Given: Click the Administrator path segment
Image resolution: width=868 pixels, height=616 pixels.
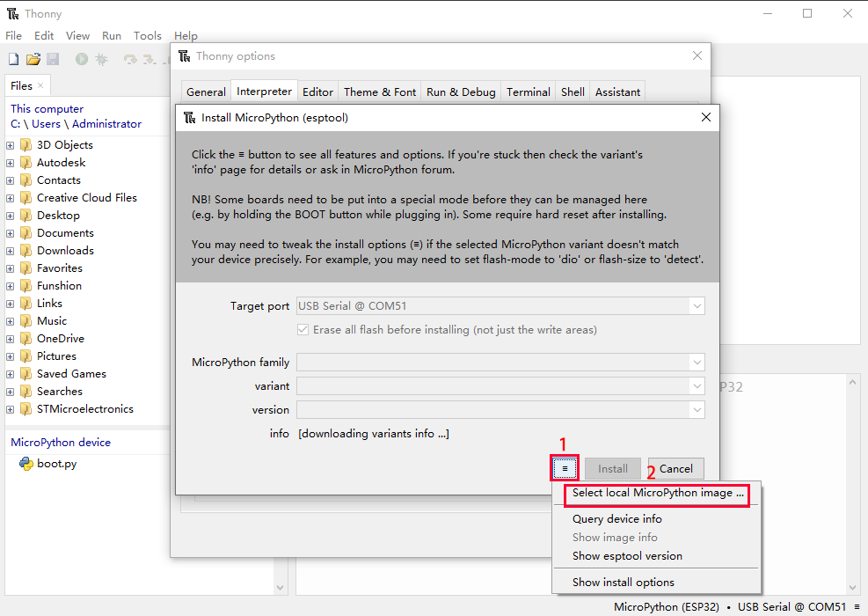Looking at the screenshot, I should point(106,124).
